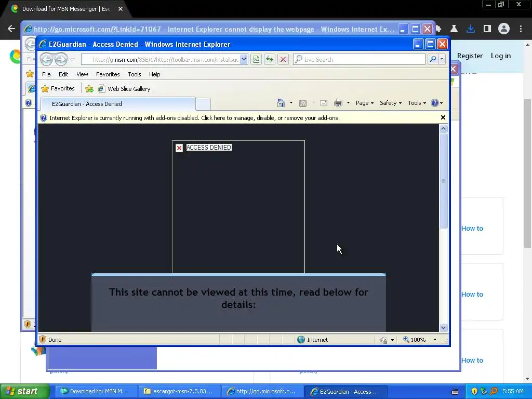
Task: Click the Log in link on the webpage
Action: click(501, 56)
